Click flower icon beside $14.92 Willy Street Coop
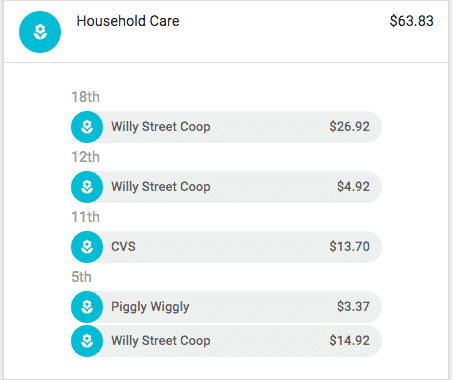Viewport: 453px width, 380px height. point(87,341)
